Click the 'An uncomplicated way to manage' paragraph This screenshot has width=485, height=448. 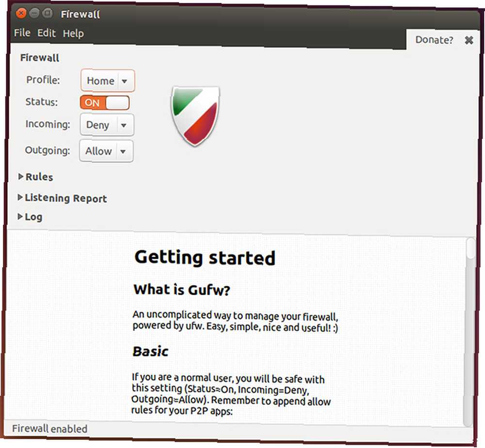coord(235,321)
